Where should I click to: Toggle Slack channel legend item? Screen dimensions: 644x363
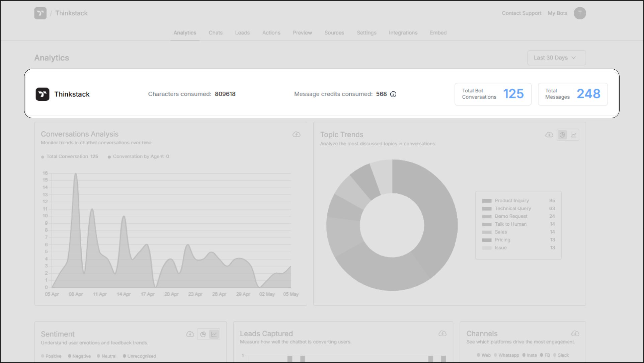tap(561, 355)
